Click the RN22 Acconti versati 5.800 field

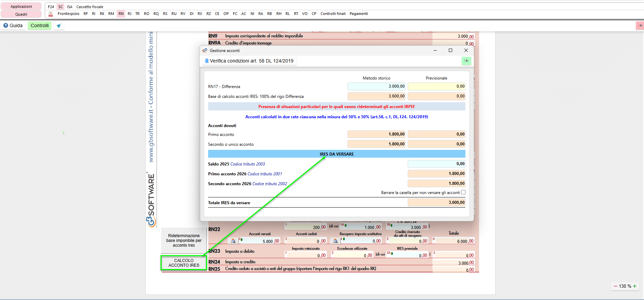click(260, 241)
